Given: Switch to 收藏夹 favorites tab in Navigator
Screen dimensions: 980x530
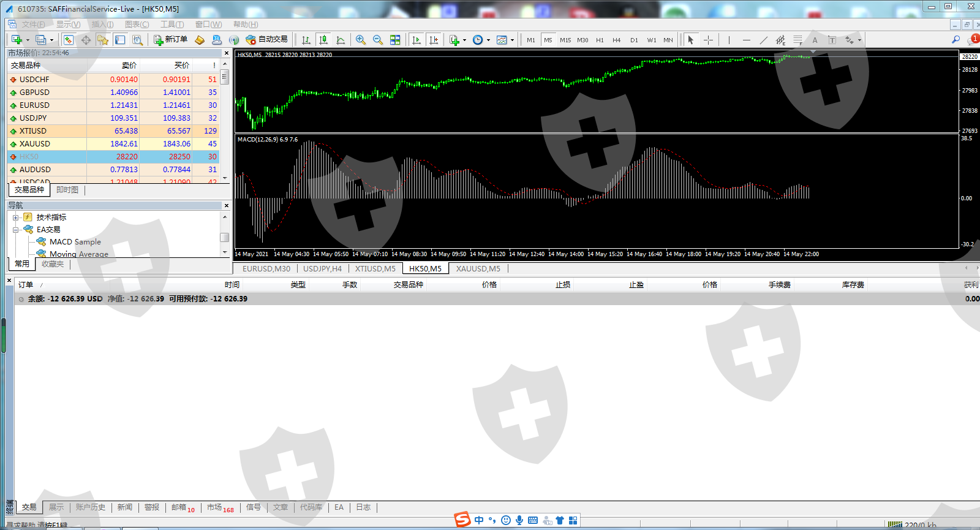Looking at the screenshot, I should click(53, 264).
